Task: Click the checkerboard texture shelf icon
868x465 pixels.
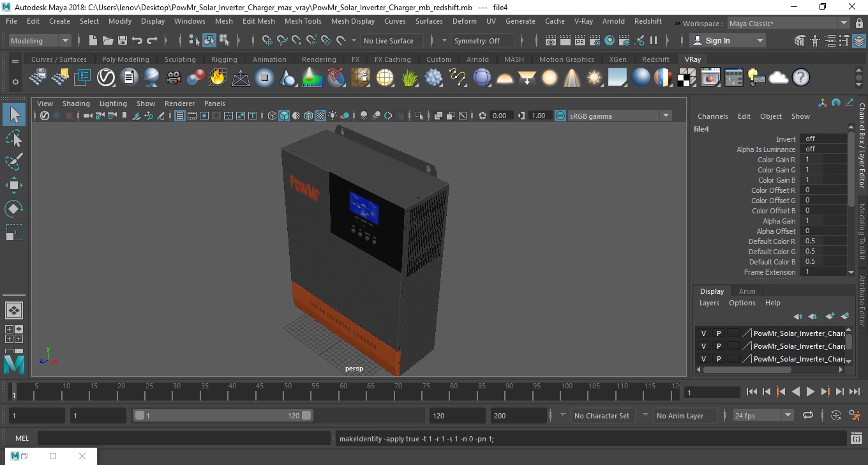Action: click(x=687, y=78)
